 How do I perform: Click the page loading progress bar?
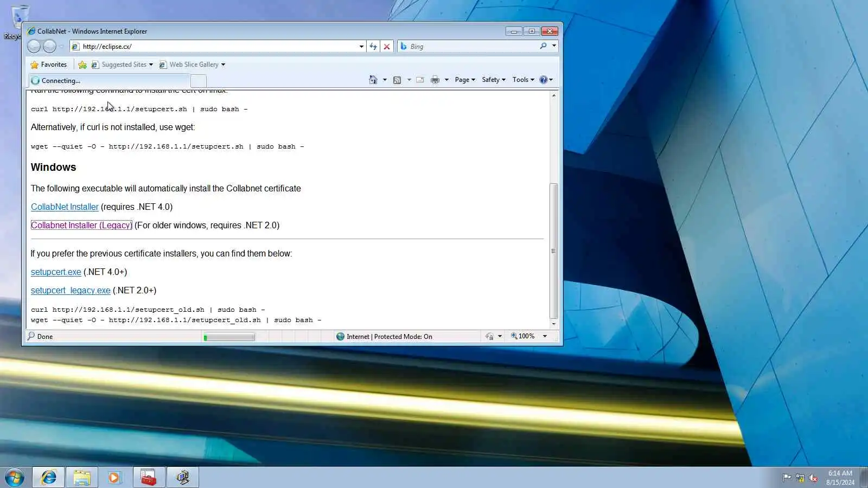(x=229, y=337)
